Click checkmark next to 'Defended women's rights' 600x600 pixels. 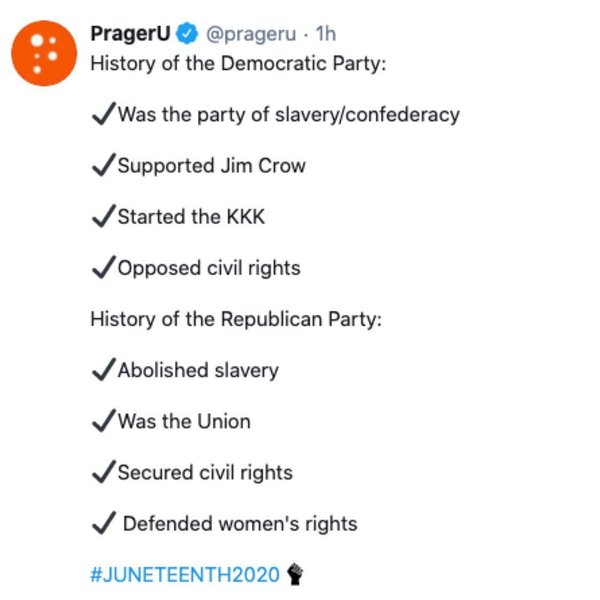[102, 523]
